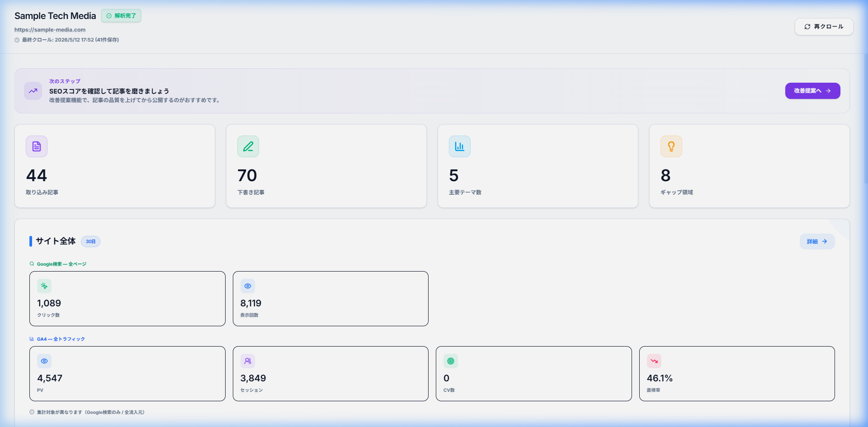Click the Google検索 — 全ページ label

pos(61,264)
